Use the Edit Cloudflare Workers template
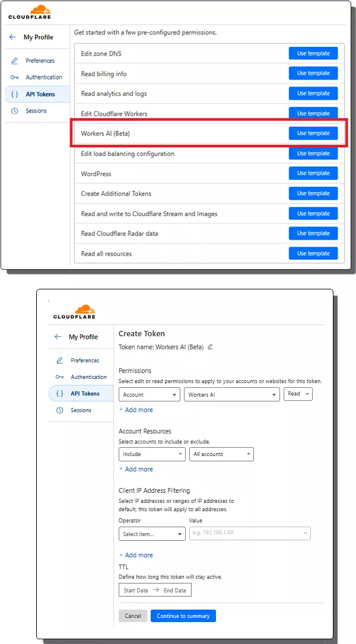Viewport: 356px width, 644px height. pyautogui.click(x=313, y=113)
